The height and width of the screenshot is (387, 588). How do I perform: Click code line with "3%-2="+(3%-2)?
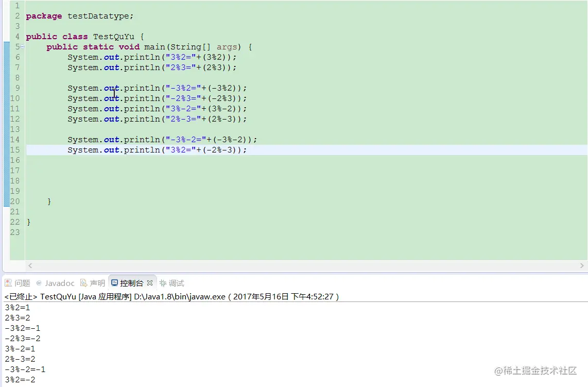pos(157,109)
